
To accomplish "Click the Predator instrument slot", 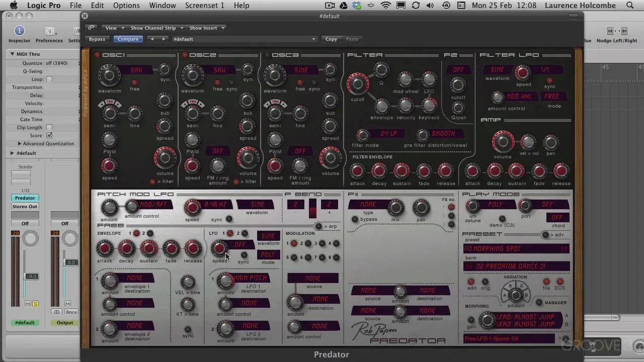I will coord(25,198).
